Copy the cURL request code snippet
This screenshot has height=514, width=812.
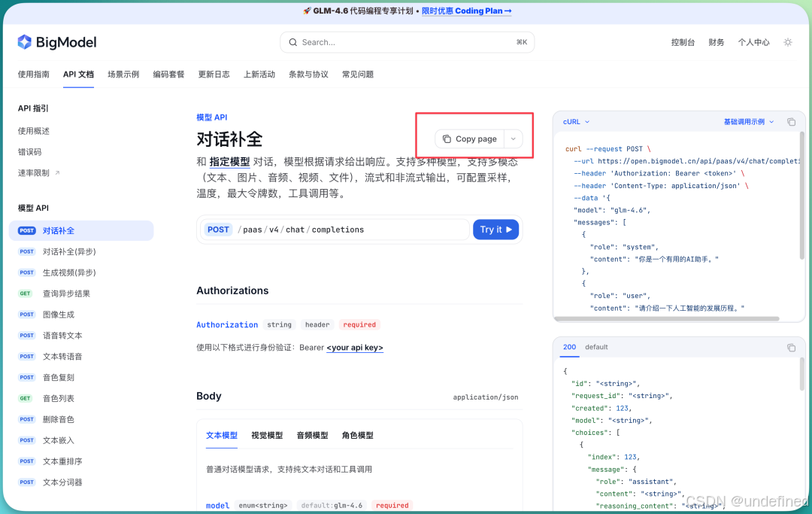(791, 122)
